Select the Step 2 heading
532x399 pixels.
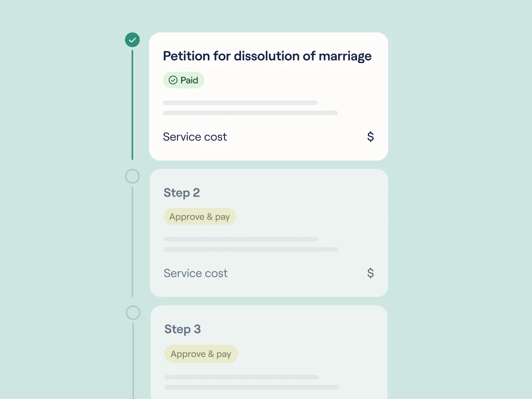pyautogui.click(x=182, y=193)
